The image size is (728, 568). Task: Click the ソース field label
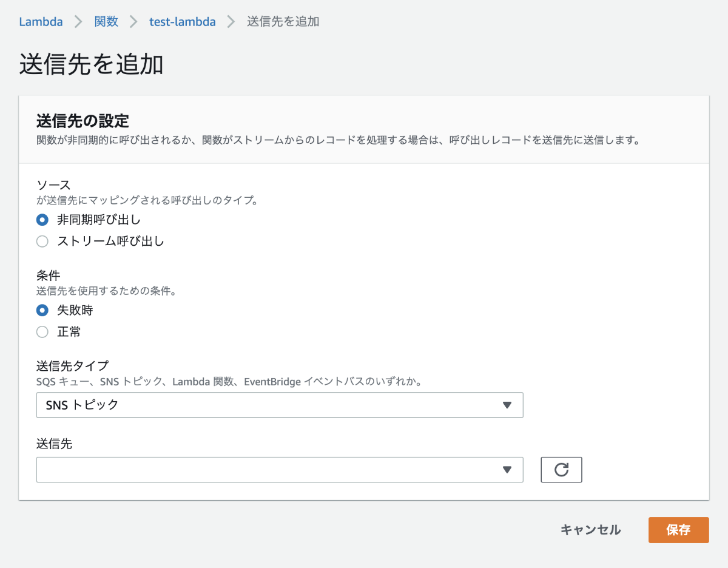(54, 185)
